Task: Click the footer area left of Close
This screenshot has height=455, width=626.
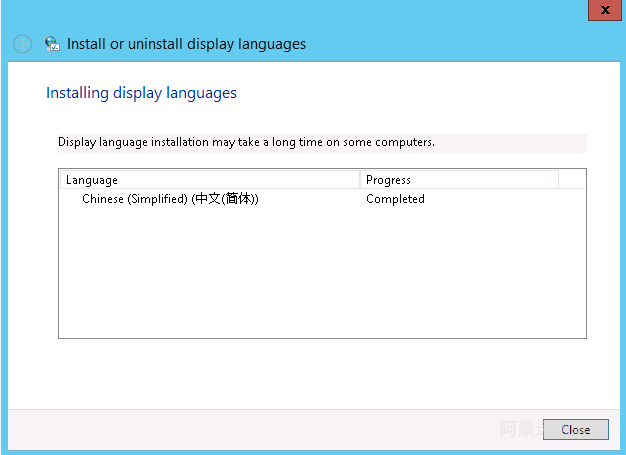Action: tap(250, 429)
